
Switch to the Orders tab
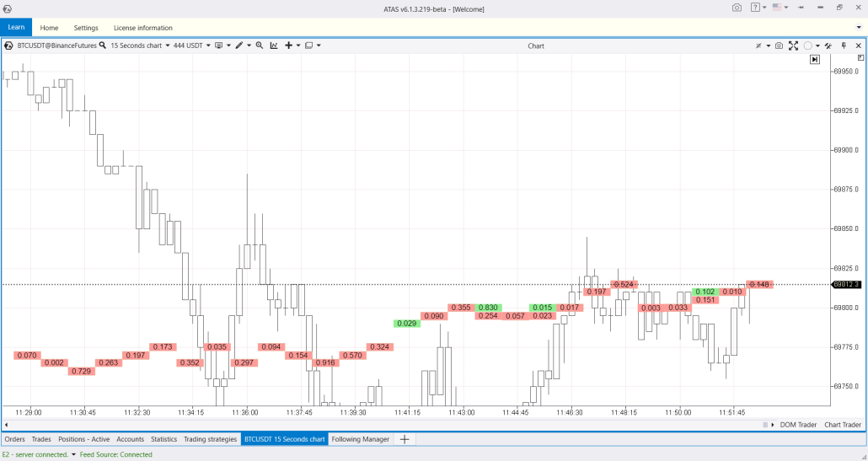(x=15, y=439)
